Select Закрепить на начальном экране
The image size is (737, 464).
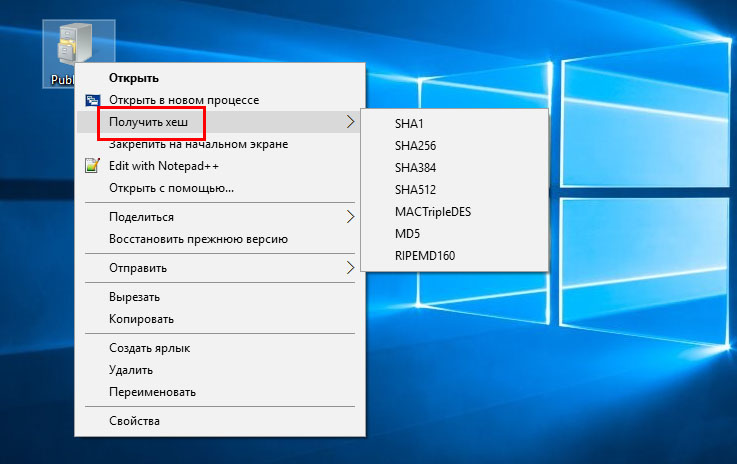coord(198,144)
